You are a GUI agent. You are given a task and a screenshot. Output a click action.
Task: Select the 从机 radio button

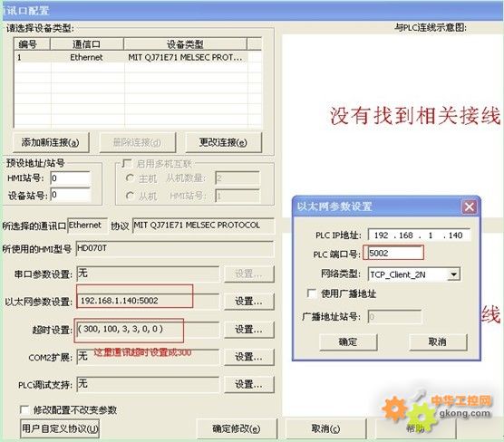pyautogui.click(x=130, y=196)
